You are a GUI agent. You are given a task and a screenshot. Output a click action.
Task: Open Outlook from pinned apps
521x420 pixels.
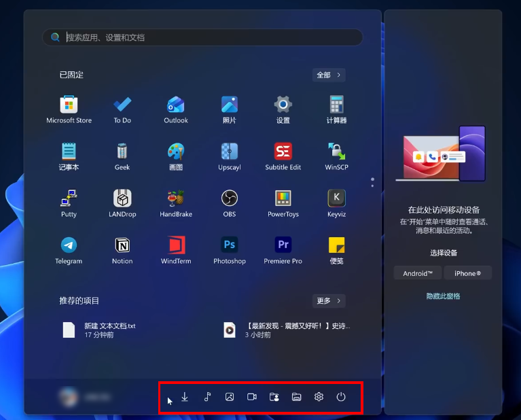click(x=176, y=109)
